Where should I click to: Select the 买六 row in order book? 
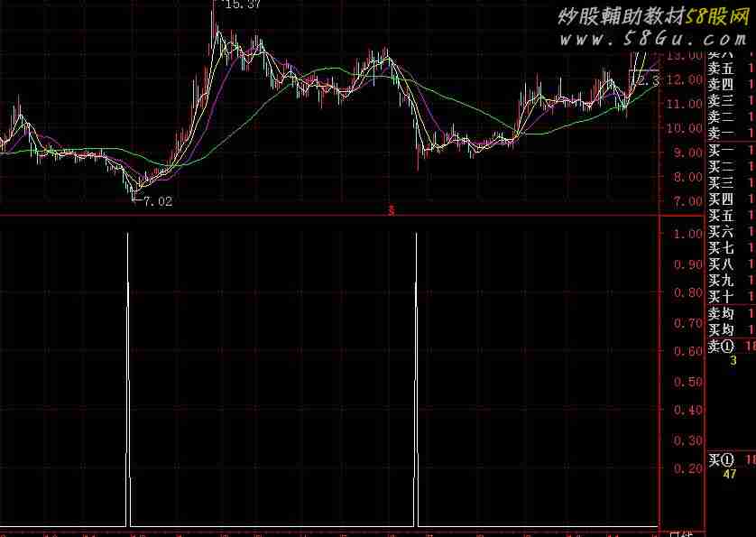pos(731,232)
